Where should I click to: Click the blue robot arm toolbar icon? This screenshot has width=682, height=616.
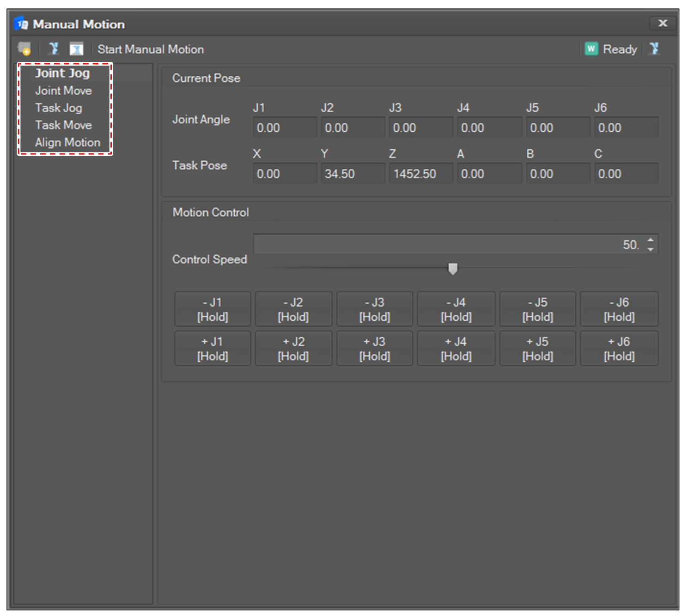click(x=54, y=49)
